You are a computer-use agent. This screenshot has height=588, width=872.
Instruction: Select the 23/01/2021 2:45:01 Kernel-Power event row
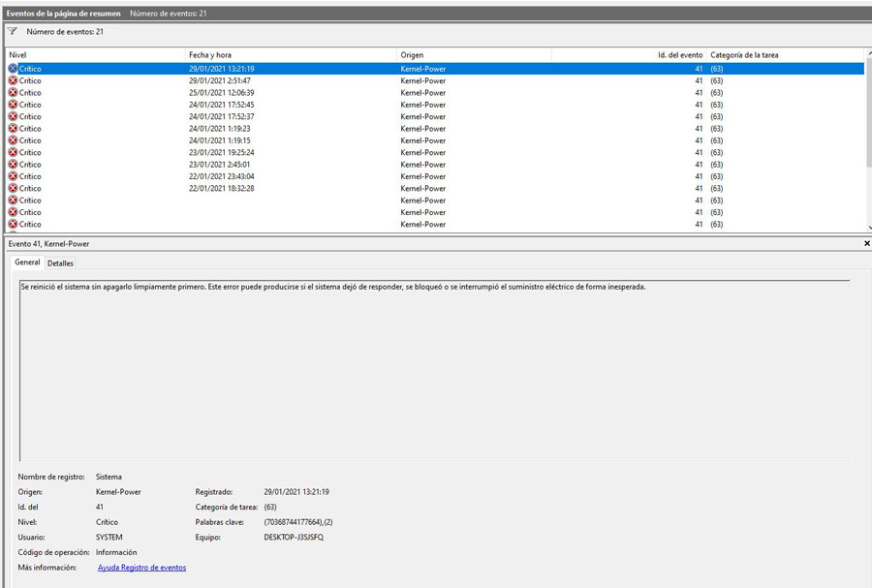[291, 165]
